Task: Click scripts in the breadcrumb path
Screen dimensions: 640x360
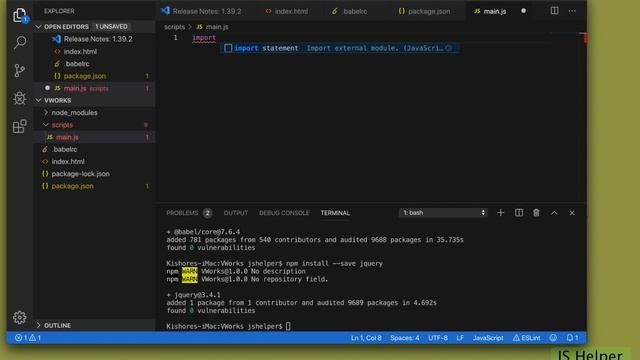Action: (174, 27)
